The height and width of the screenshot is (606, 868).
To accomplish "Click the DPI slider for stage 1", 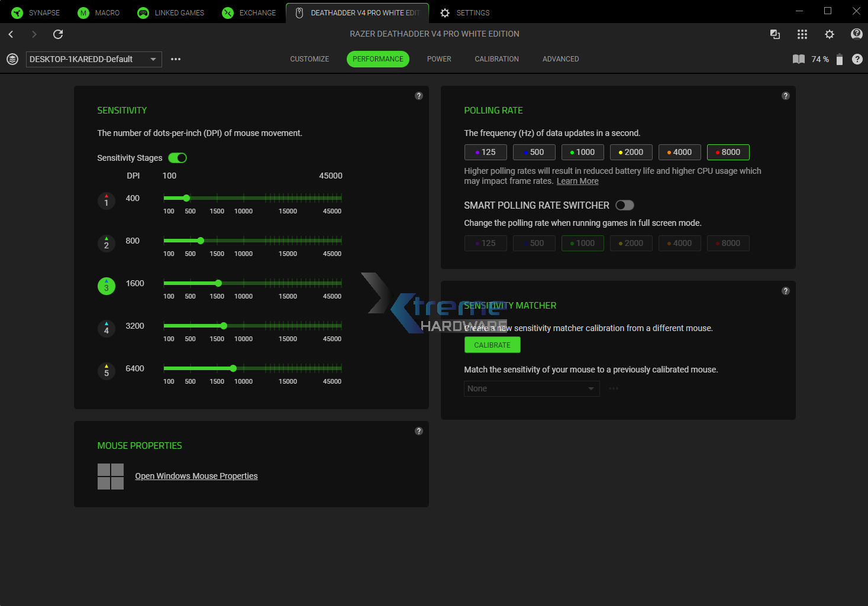I will (186, 198).
